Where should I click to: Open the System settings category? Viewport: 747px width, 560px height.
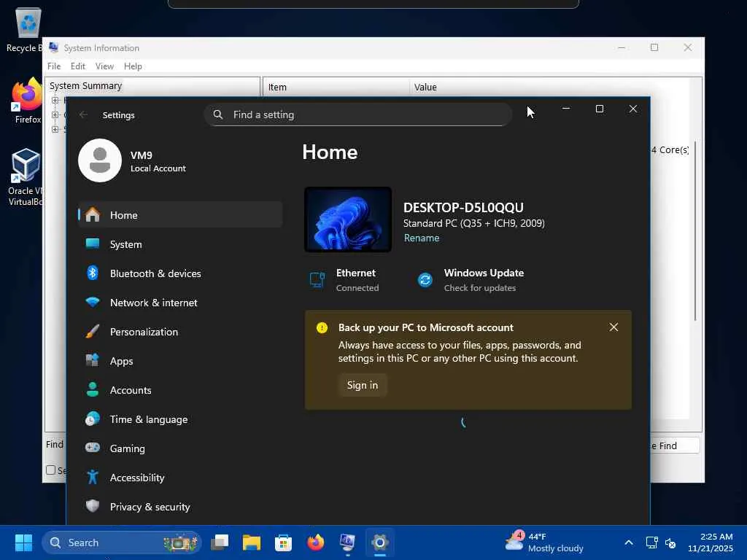pos(180,244)
